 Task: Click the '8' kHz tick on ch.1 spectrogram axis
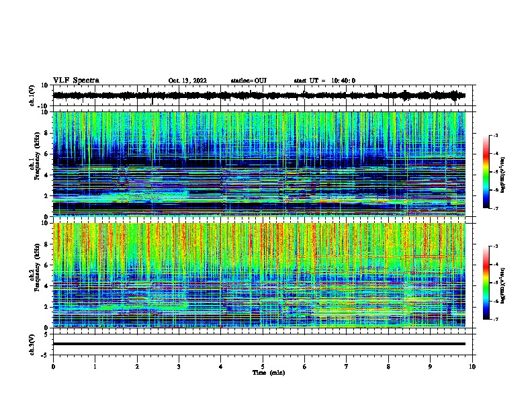[x=47, y=133]
